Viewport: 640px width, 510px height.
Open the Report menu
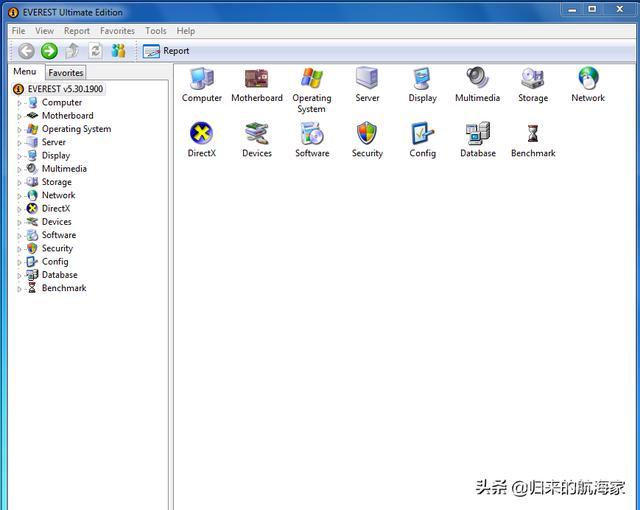[77, 31]
